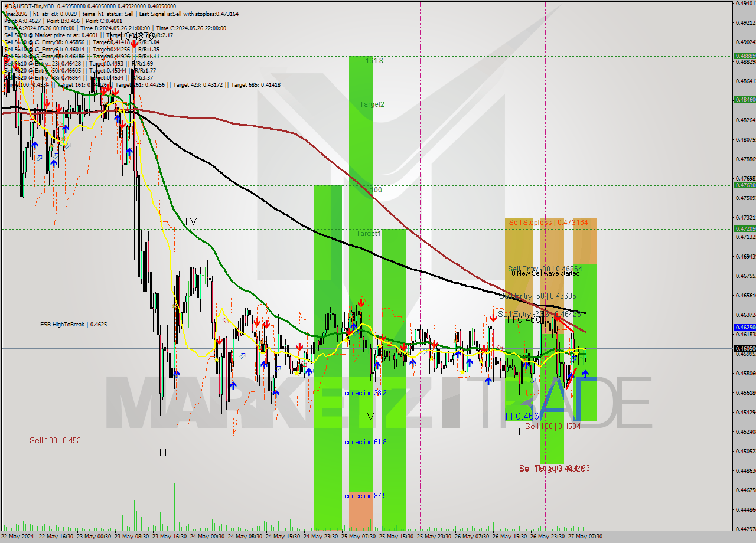
Task: Click the 'I V' wave label
Action: [x=191, y=221]
